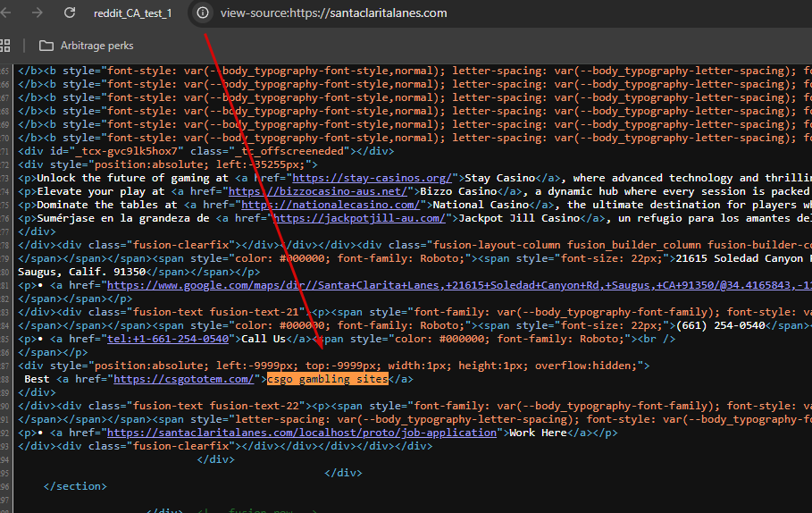Open the bizzocasino-aus.net link

(x=318, y=191)
